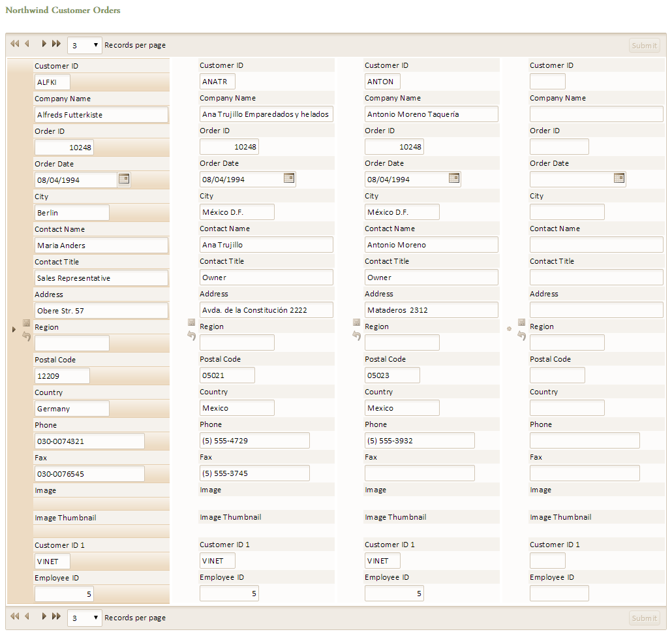Click the Northwind Customer Orders heading

(x=63, y=10)
